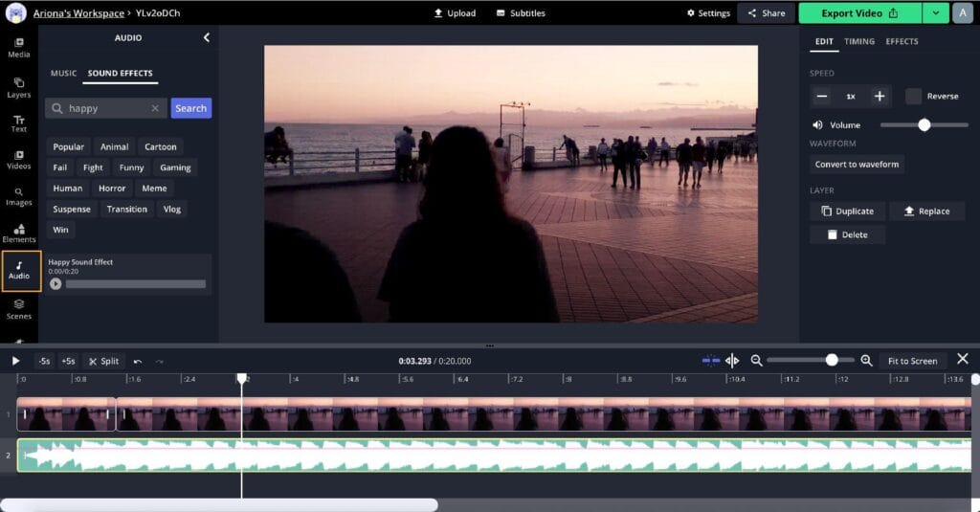Viewport: 980px width, 512px height.
Task: Open the Media panel in sidebar
Action: (19, 48)
